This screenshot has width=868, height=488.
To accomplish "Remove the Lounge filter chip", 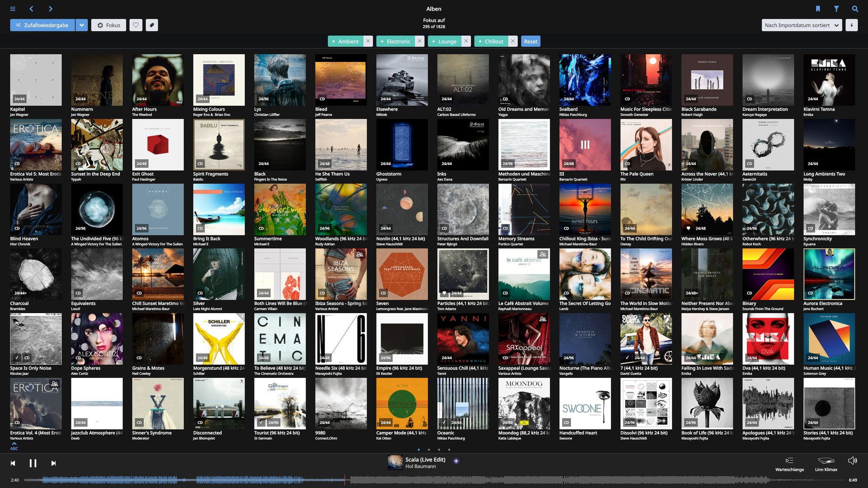I will (x=466, y=41).
